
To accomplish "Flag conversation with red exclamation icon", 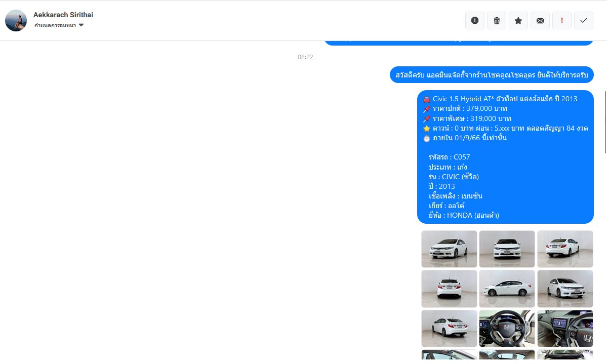I will coord(562,21).
